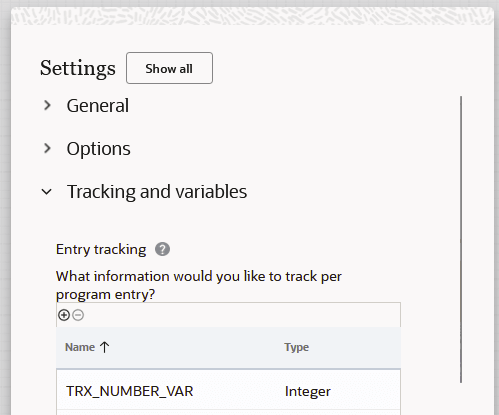Sort table by Name column header

click(x=80, y=347)
